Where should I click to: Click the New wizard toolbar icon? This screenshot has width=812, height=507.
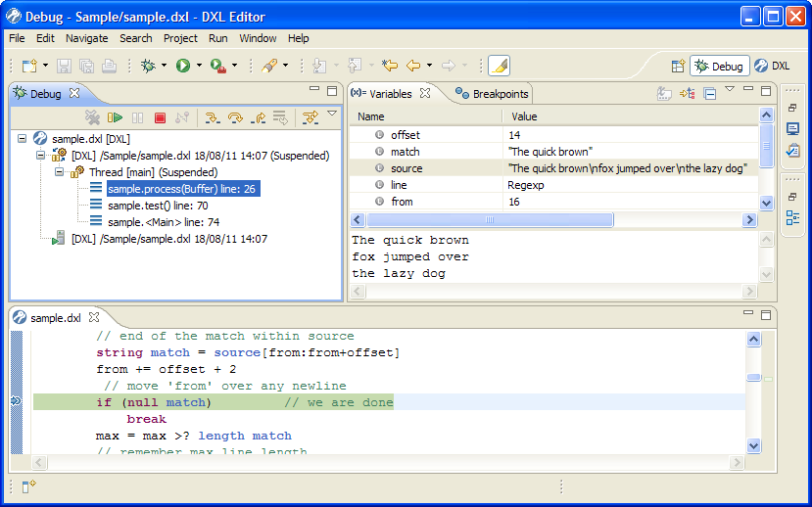(29, 66)
